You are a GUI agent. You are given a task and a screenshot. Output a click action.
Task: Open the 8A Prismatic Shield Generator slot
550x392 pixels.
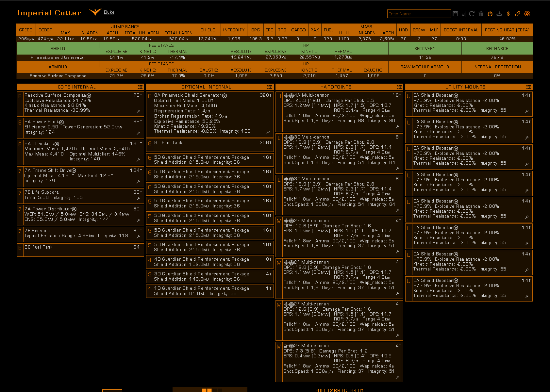pyautogui.click(x=210, y=114)
